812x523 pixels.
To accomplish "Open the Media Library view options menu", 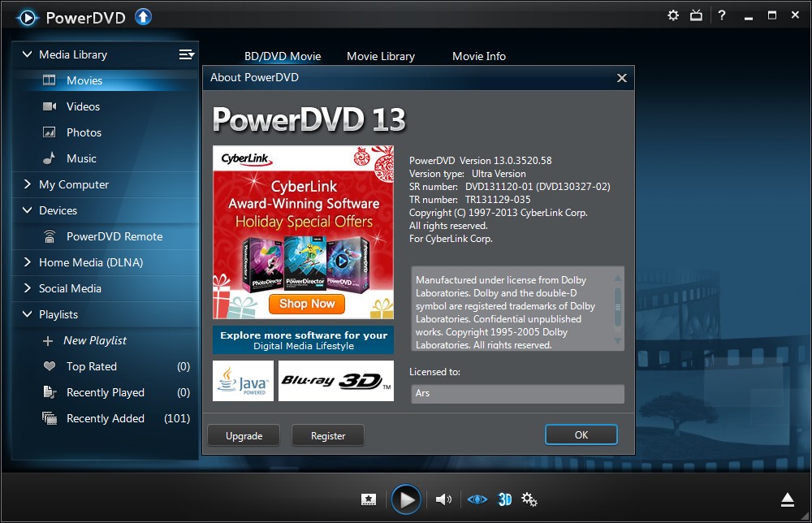I will click(x=187, y=54).
